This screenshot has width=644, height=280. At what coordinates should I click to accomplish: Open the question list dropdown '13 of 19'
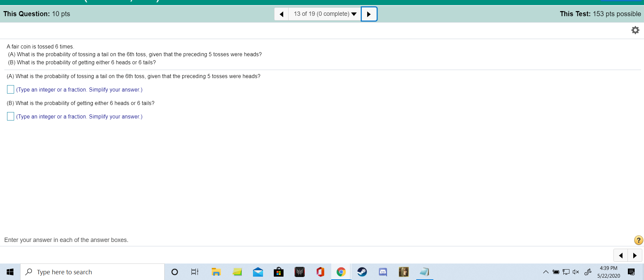click(325, 14)
